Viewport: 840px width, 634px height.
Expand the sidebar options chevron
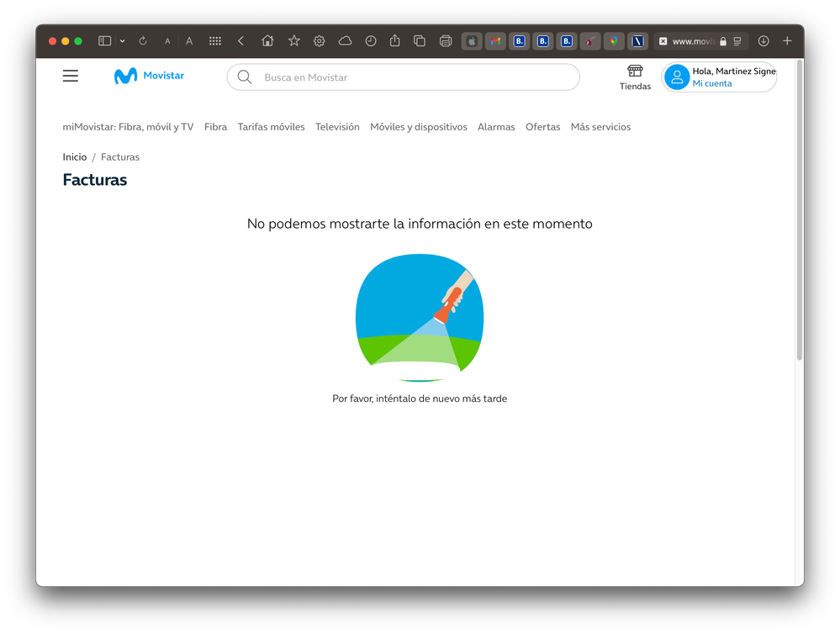[122, 40]
